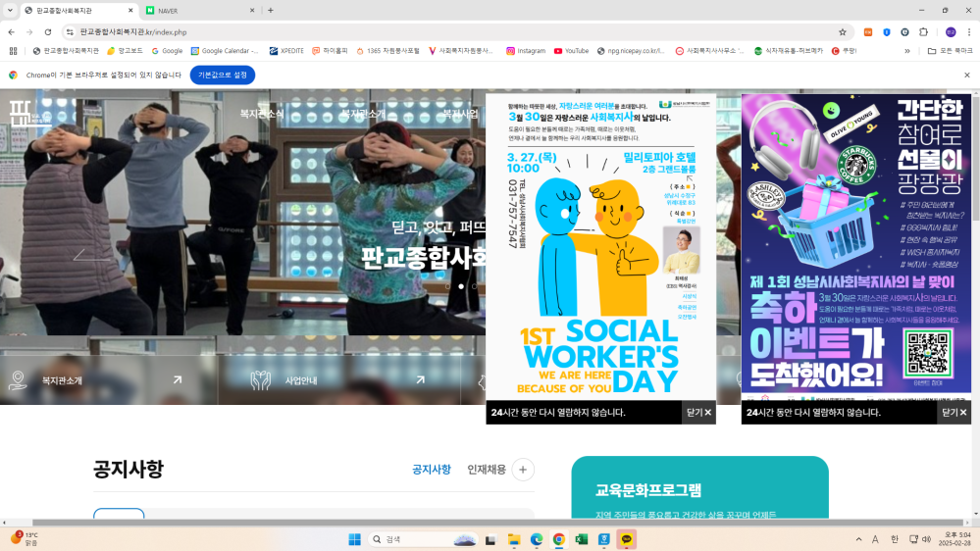Reload the page with the refresh icon
980x551 pixels.
48,31
